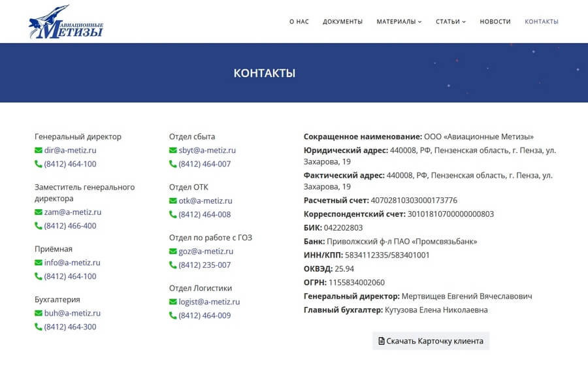588x392 pixels.
Task: Click envelope icon next to info@a-metiz.ru
Action: (39, 263)
